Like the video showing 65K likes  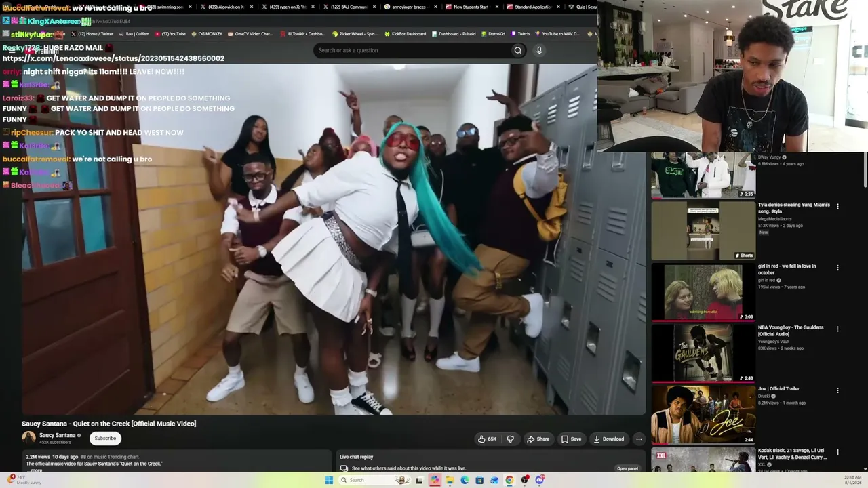[x=487, y=439]
